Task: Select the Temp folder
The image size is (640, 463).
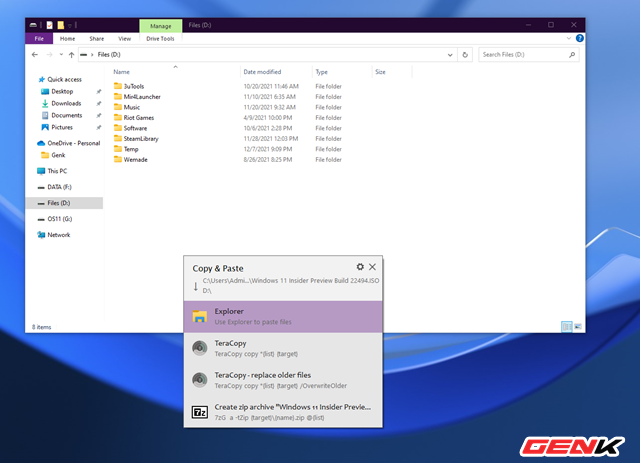Action: [126, 149]
